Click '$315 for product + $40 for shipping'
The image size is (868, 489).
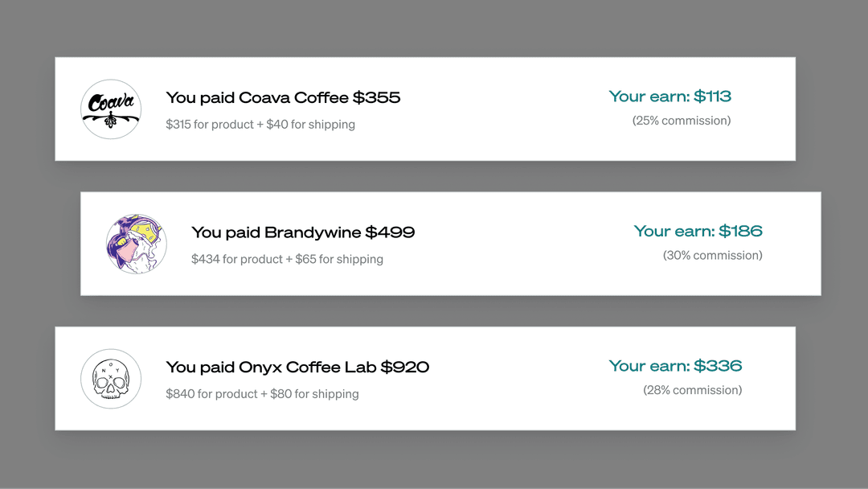(260, 125)
